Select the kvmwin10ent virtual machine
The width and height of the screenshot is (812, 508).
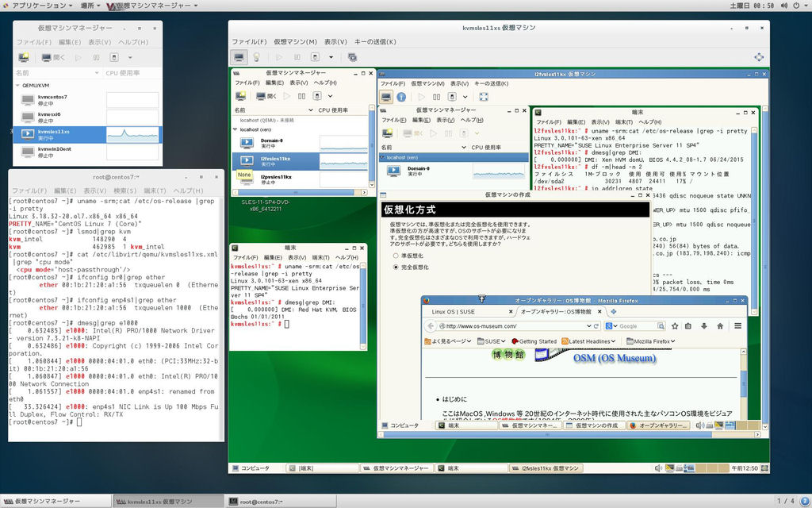click(x=87, y=152)
